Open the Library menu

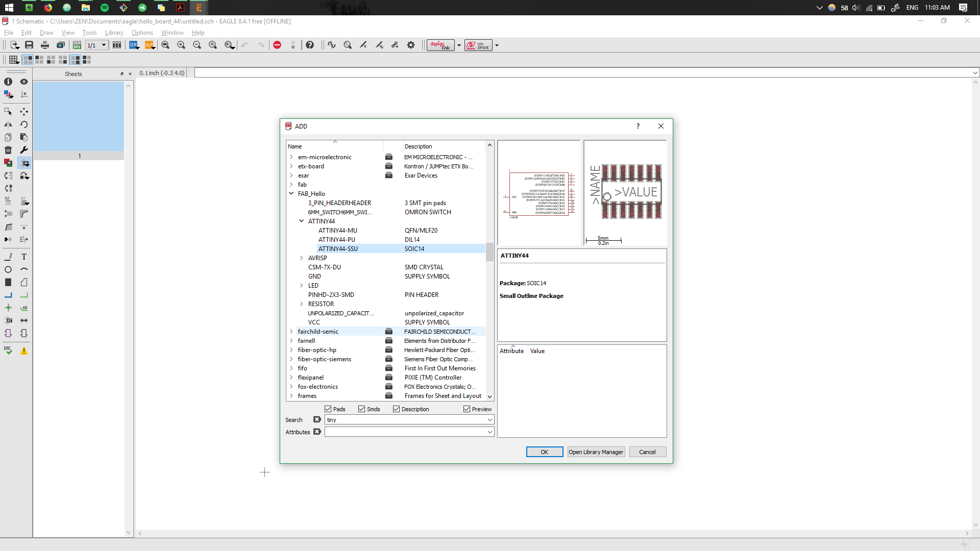[114, 33]
